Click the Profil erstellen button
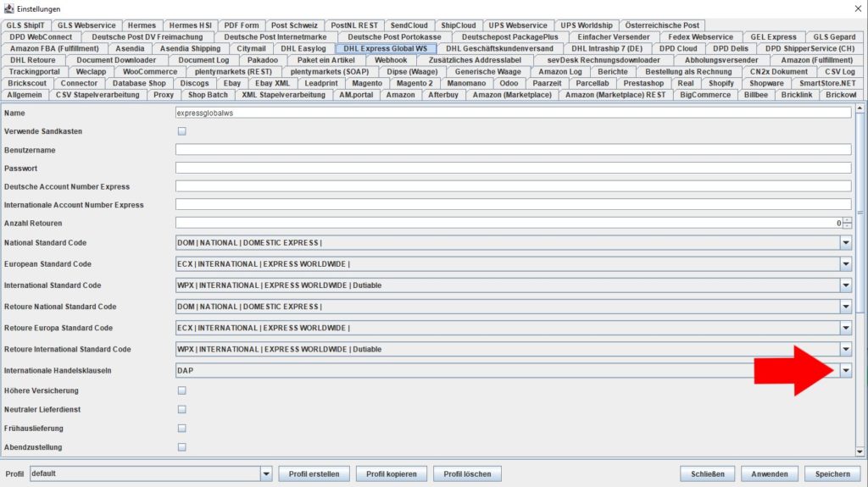 314,473
